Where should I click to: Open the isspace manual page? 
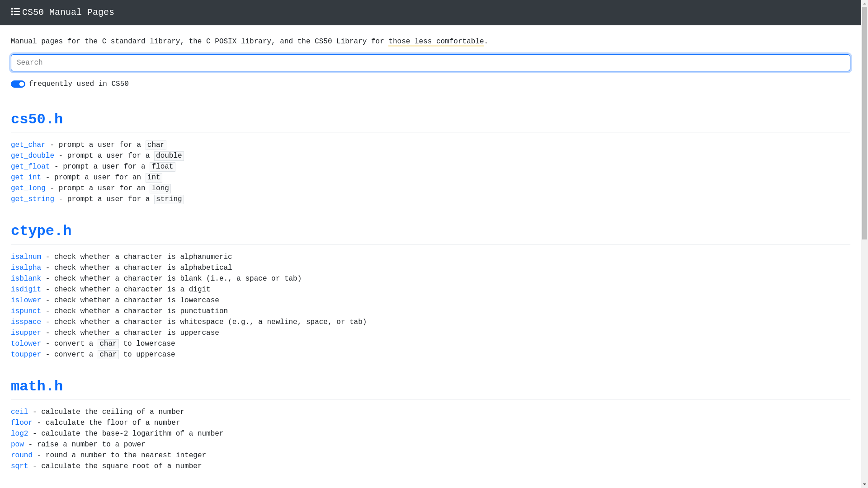(x=26, y=322)
